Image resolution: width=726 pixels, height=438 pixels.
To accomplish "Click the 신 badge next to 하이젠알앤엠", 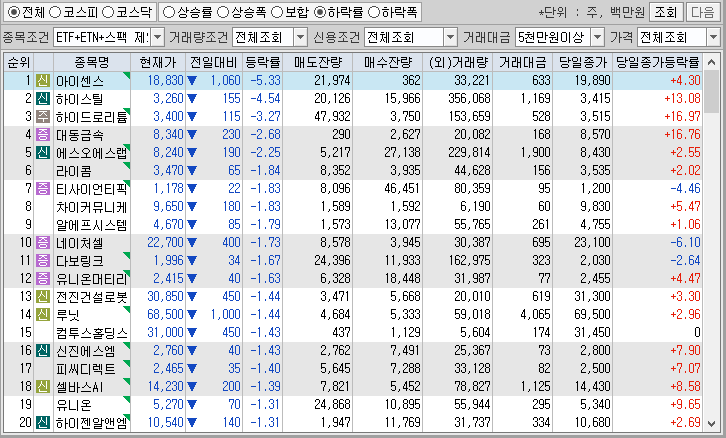I will point(43,422).
